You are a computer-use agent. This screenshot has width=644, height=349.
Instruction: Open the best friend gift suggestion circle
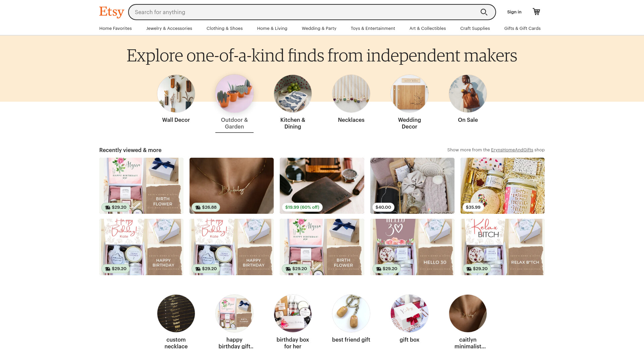pyautogui.click(x=351, y=313)
